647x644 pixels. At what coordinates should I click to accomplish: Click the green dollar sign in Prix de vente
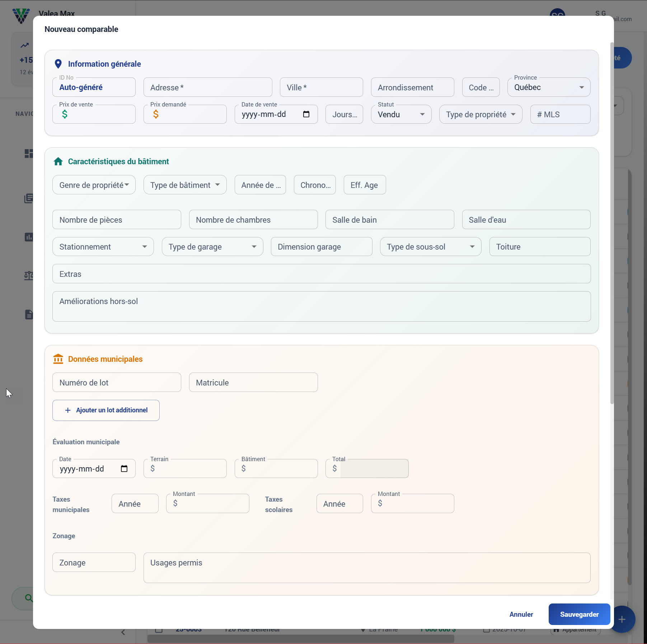pyautogui.click(x=65, y=114)
